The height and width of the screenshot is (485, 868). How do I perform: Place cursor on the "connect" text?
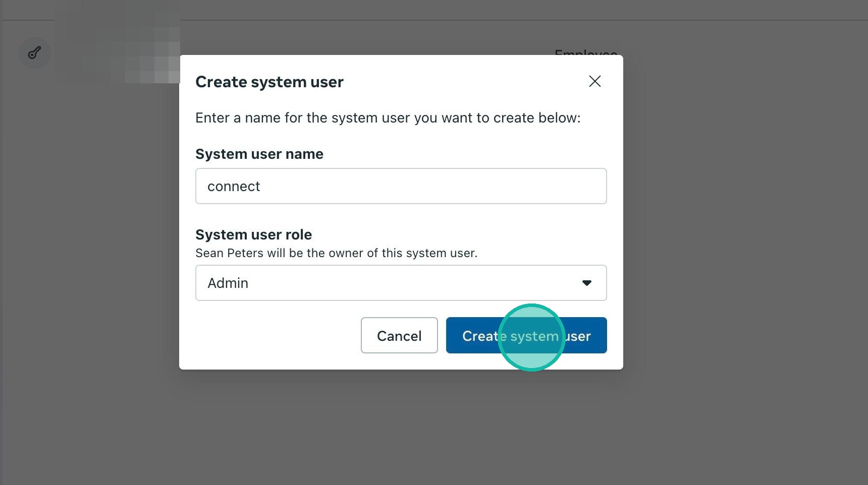pyautogui.click(x=234, y=187)
